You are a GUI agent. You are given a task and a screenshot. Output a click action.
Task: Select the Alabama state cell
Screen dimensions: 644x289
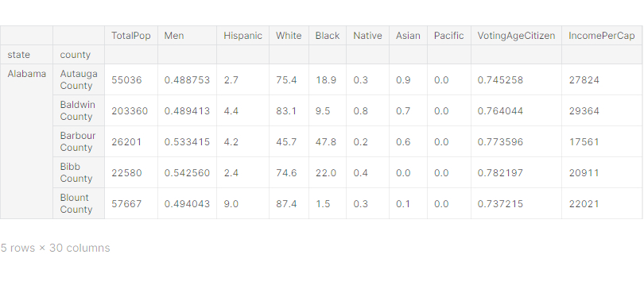pyautogui.click(x=26, y=141)
